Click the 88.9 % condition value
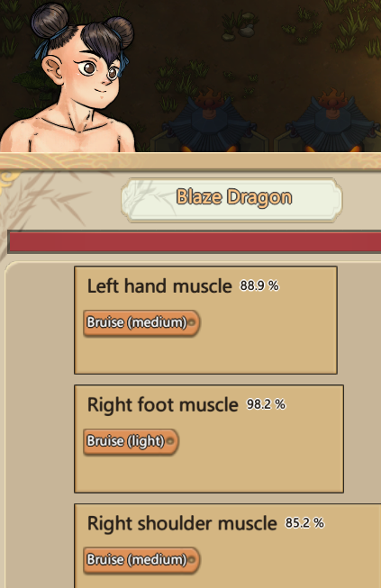The image size is (381, 588). [x=259, y=285]
